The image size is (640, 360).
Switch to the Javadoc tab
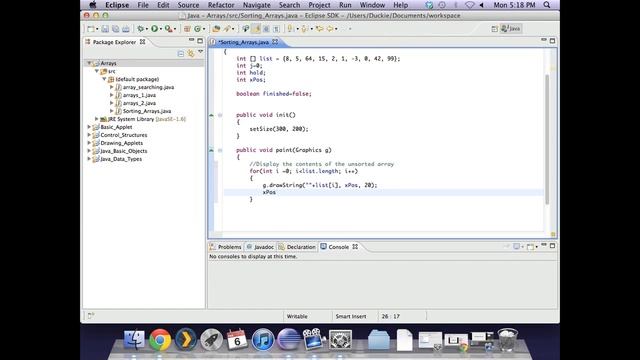[260, 247]
